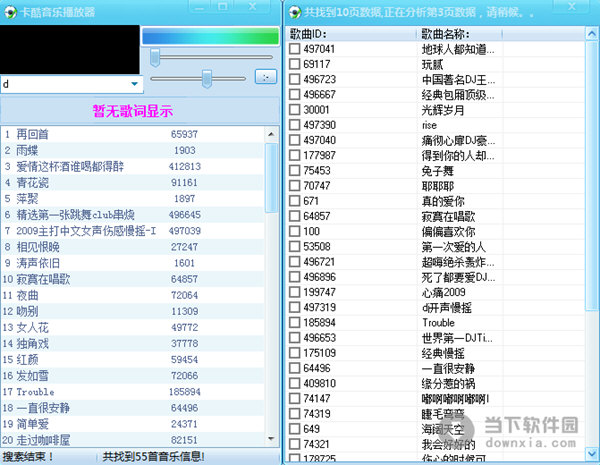Select playlist song 相见恨晚
This screenshot has width=600, height=465.
pyautogui.click(x=132, y=247)
